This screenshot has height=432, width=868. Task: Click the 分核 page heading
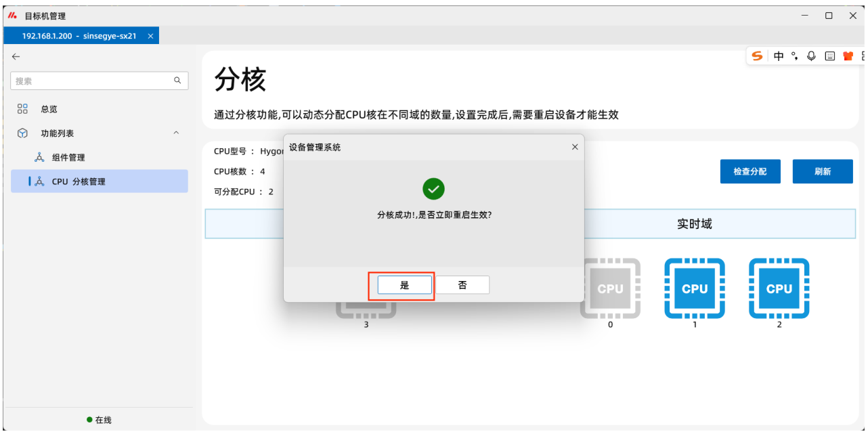pyautogui.click(x=240, y=80)
